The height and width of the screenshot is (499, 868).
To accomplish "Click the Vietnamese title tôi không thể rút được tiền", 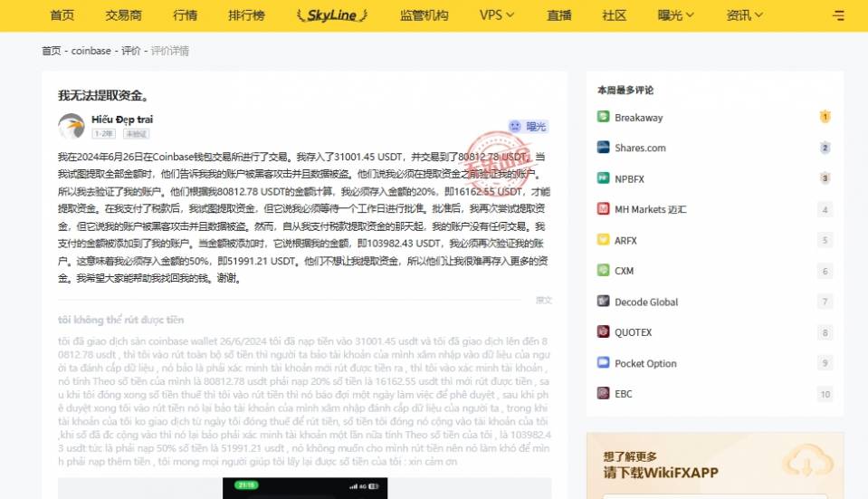I will (120, 320).
